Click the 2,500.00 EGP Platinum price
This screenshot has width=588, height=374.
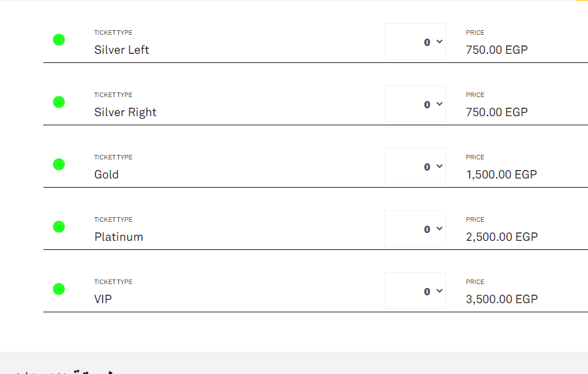[x=502, y=237]
